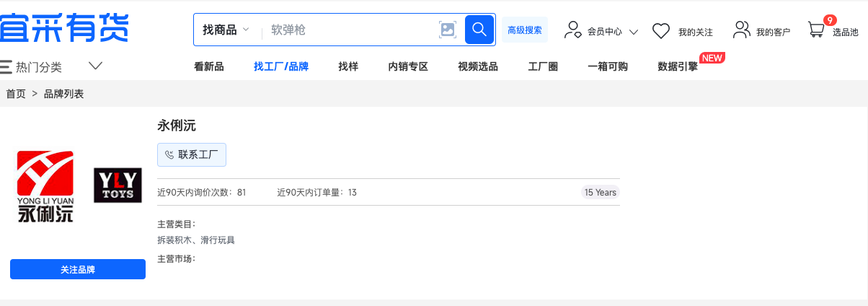Screen dimensions: 868x306
Task: Open the 宜采有货 site logo
Action: (64, 28)
